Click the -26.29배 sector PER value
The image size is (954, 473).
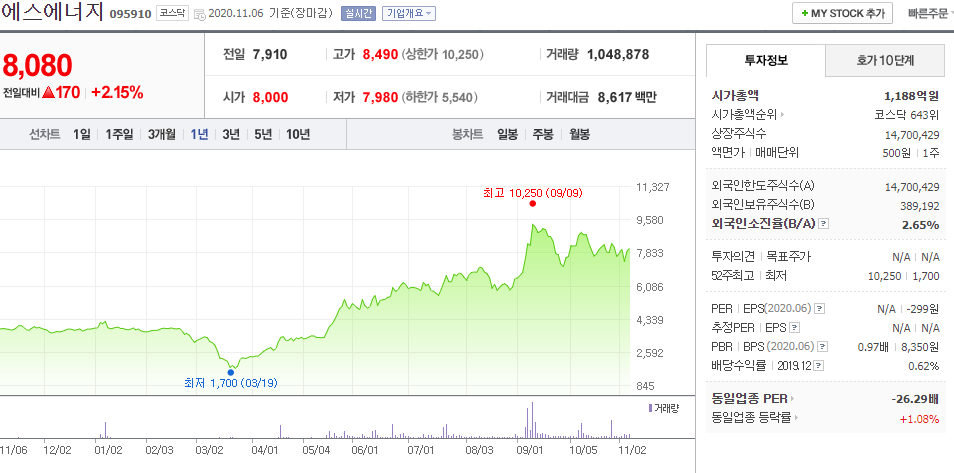[915, 399]
